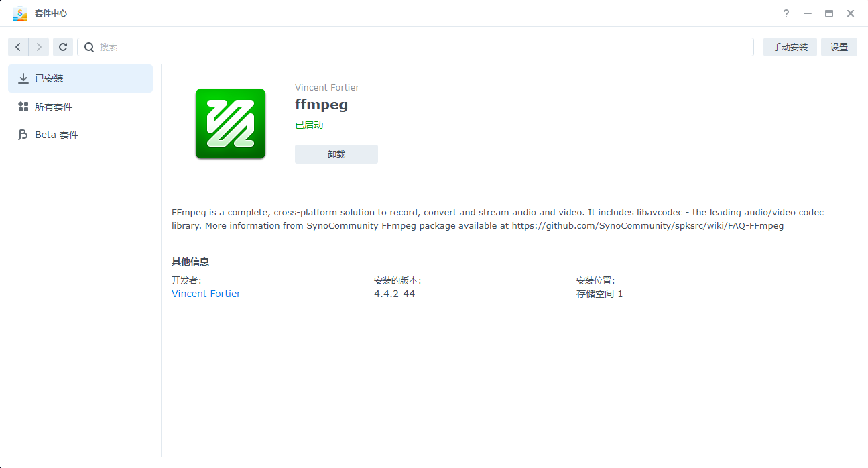This screenshot has height=468, width=868.
Task: Click the github FAQ-FFmpeg URL text
Action: point(647,226)
